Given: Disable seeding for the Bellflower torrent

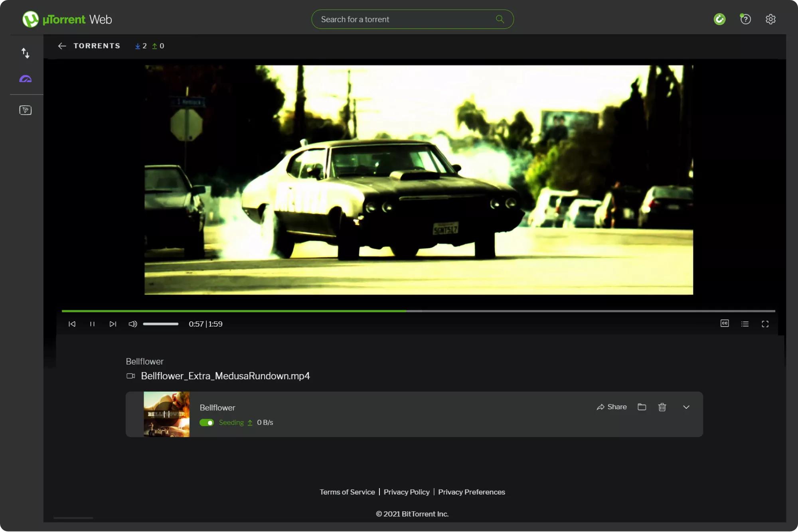Looking at the screenshot, I should [x=207, y=422].
